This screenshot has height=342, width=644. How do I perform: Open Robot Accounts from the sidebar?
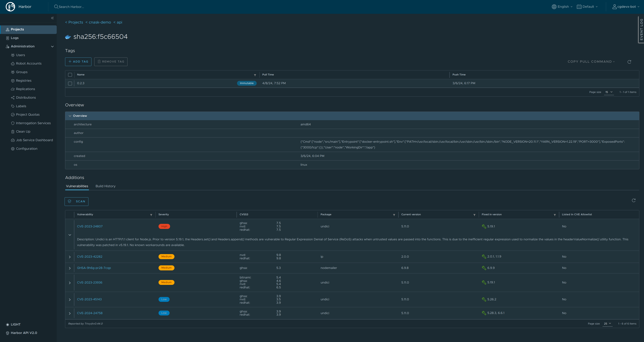[x=29, y=63]
